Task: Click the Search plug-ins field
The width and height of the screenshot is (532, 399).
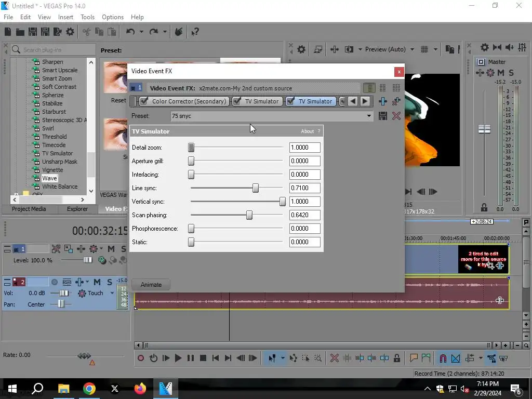Action: tap(53, 50)
